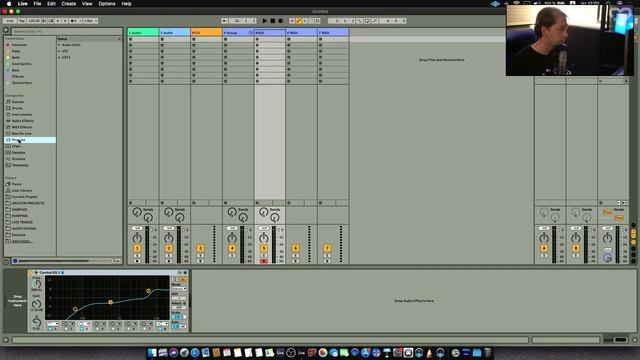Open the Options menu
The image size is (640, 360).
click(x=107, y=4)
